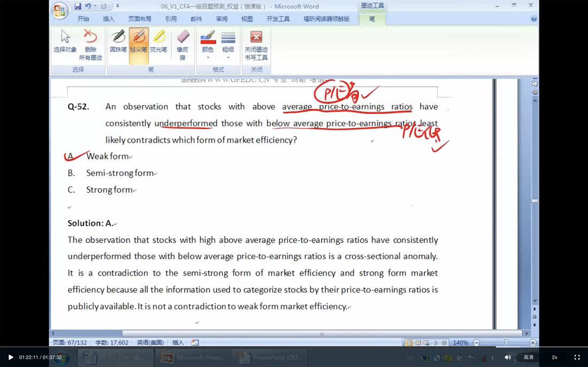Play the video with the play button
Viewport: 588px width, 367px height.
11,357
